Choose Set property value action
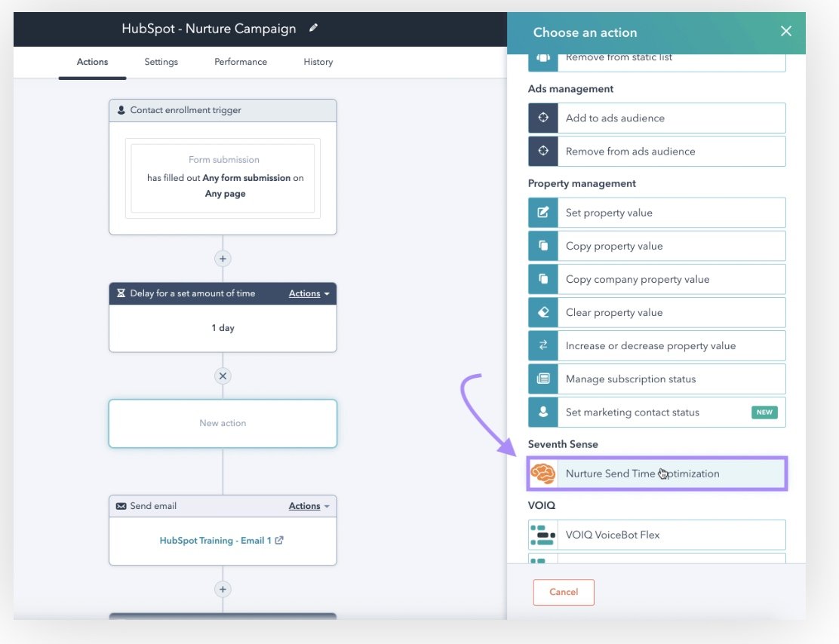 (656, 213)
